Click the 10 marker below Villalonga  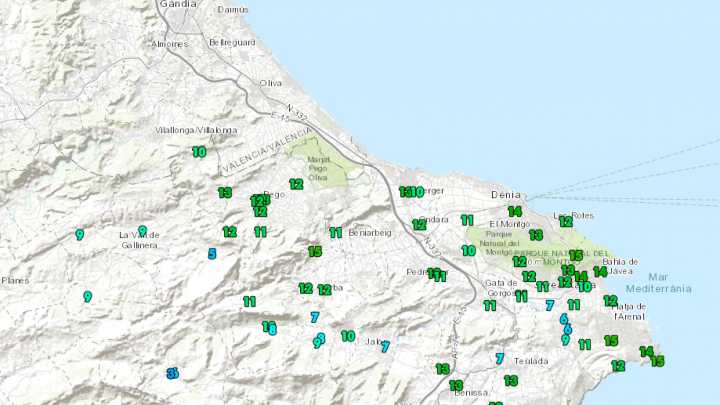[199, 152]
